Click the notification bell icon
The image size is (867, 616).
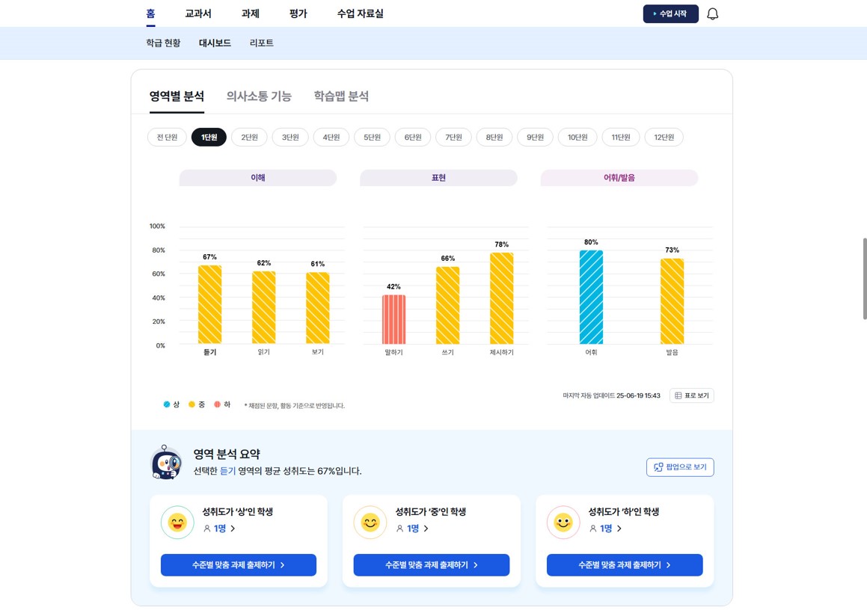click(712, 14)
